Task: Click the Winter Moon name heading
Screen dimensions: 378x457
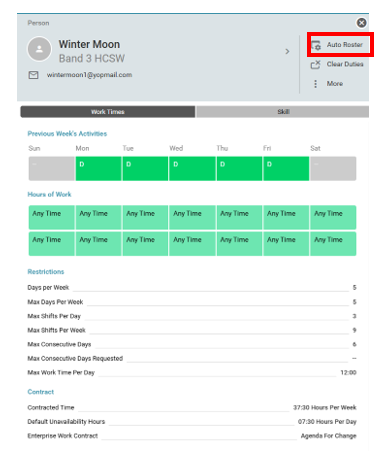Action: click(x=89, y=44)
